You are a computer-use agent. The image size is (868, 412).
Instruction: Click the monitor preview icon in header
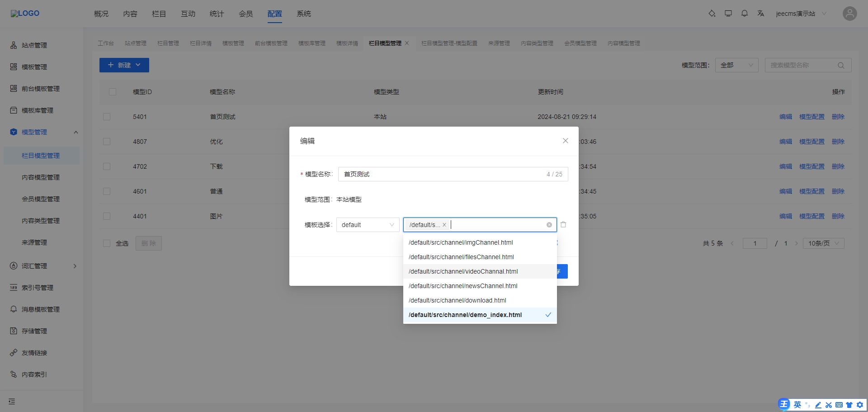click(728, 14)
